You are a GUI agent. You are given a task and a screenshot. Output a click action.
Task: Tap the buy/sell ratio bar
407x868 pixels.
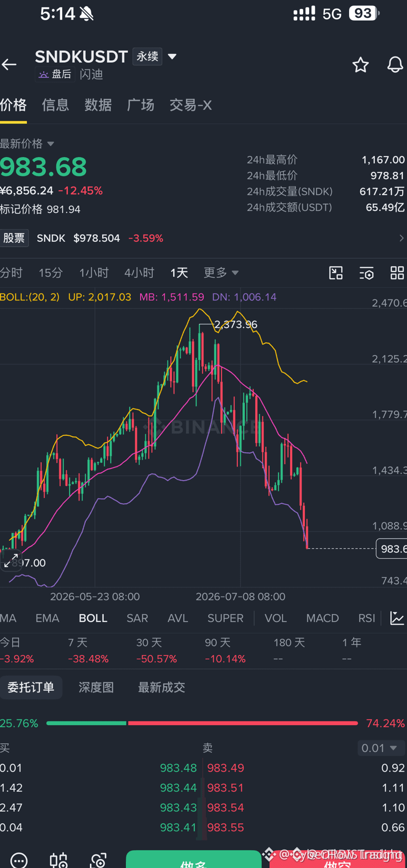202,723
